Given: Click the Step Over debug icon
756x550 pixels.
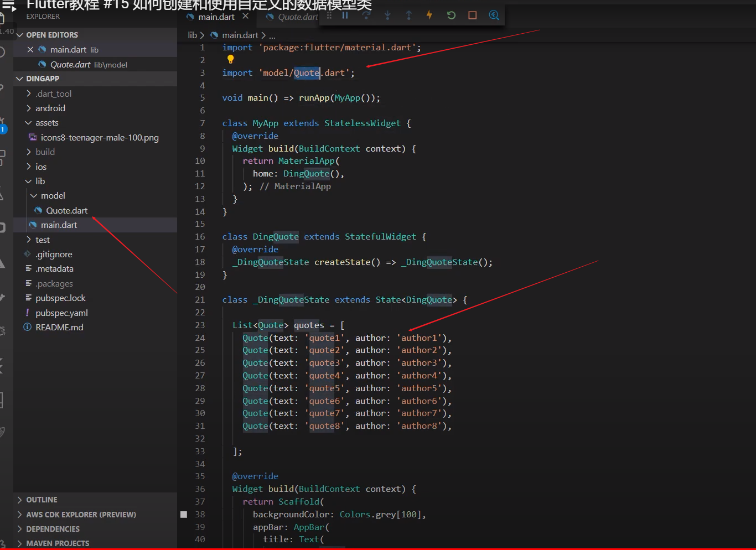Looking at the screenshot, I should [366, 15].
